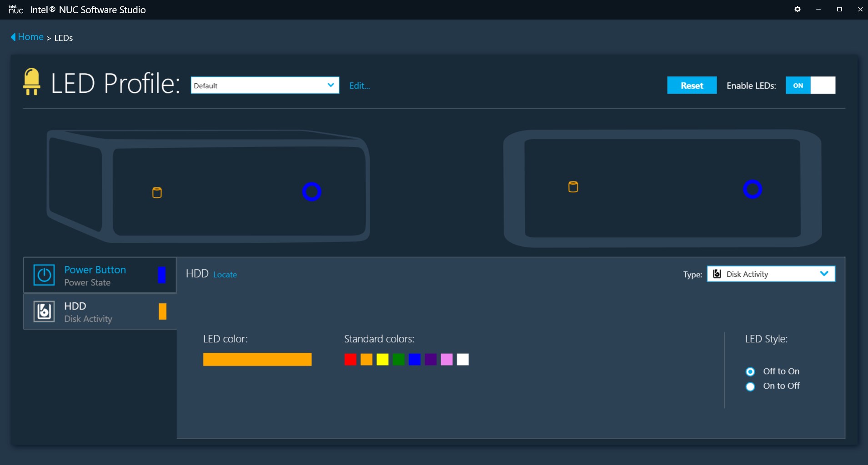Click disk icon inside Type dropdown
Viewport: 868px width, 465px height.
717,274
